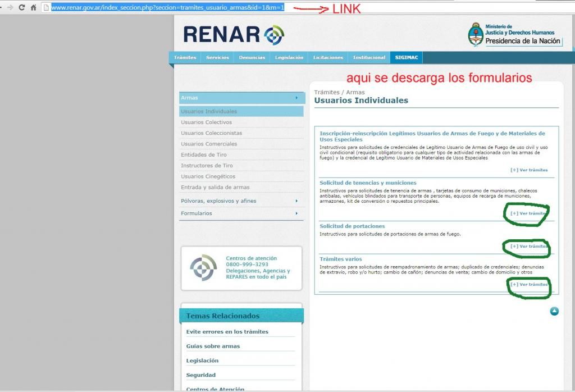575x392 pixels.
Task: Open Legislación under Temas Relacionados
Action: click(202, 361)
